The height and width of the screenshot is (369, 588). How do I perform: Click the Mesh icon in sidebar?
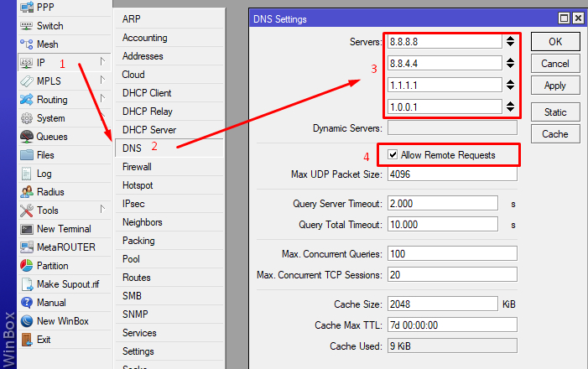27,44
